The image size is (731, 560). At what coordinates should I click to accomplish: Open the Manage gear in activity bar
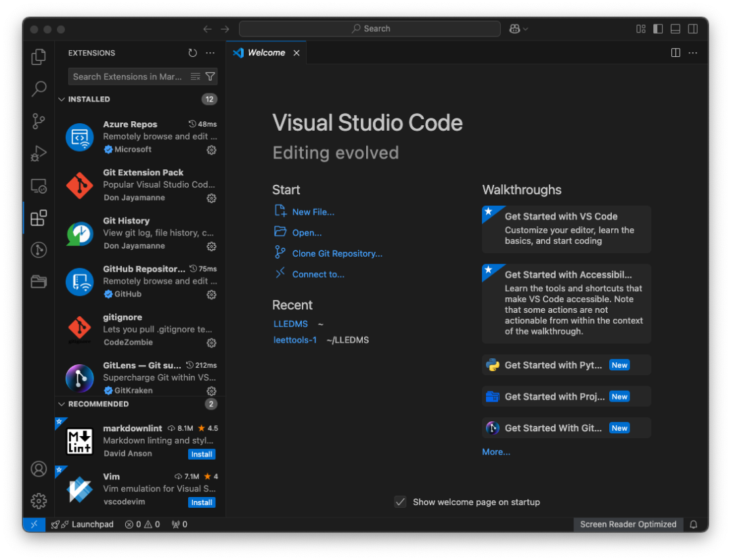[x=39, y=501]
